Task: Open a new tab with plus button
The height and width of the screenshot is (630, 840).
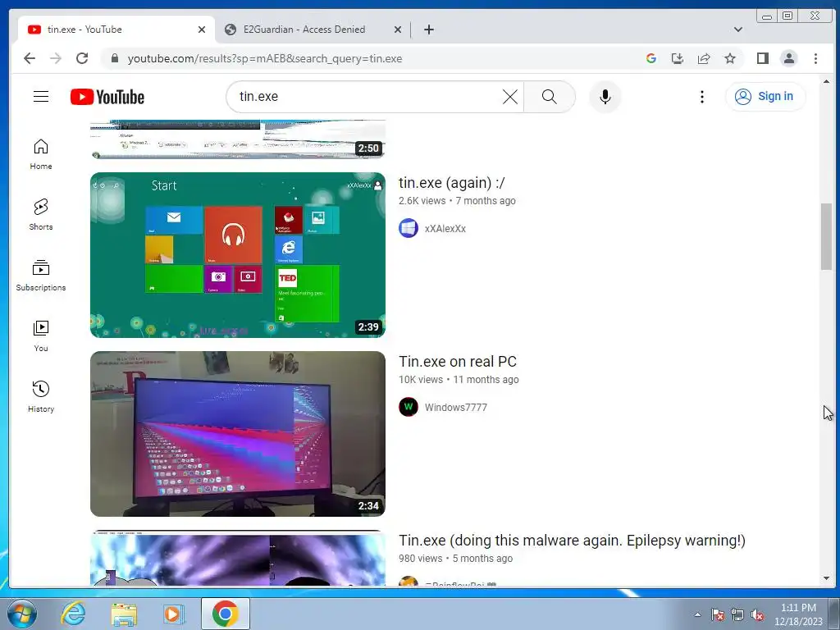Action: click(428, 30)
